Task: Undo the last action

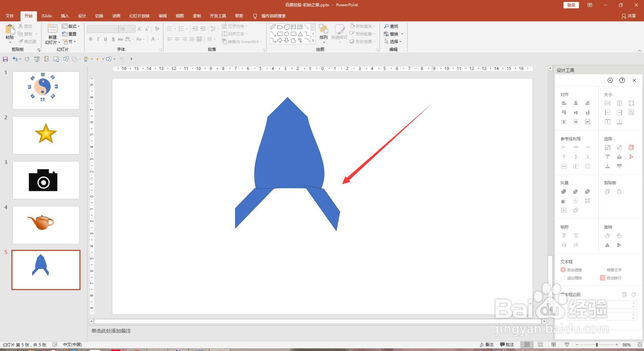Action: pos(15,59)
